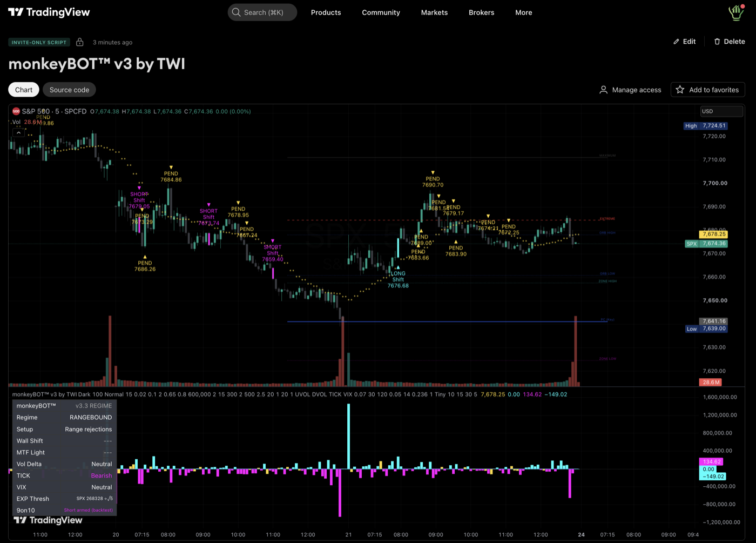Click the Vol Delta Neutral row
This screenshot has width=756, height=543.
[64, 464]
